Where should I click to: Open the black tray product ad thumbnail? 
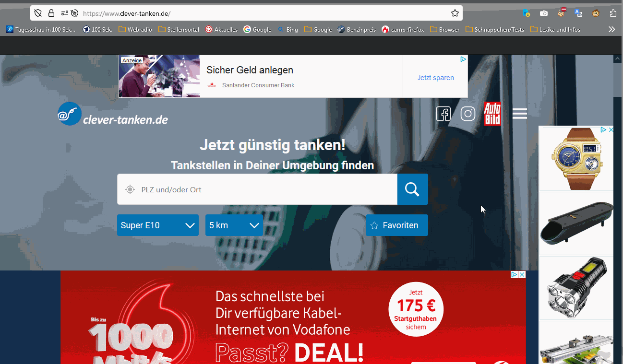pos(576,223)
